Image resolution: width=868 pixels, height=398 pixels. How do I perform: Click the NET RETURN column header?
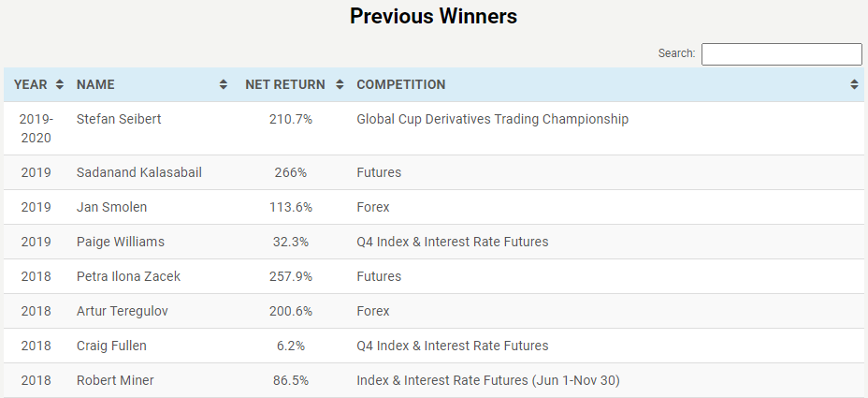pyautogui.click(x=285, y=85)
